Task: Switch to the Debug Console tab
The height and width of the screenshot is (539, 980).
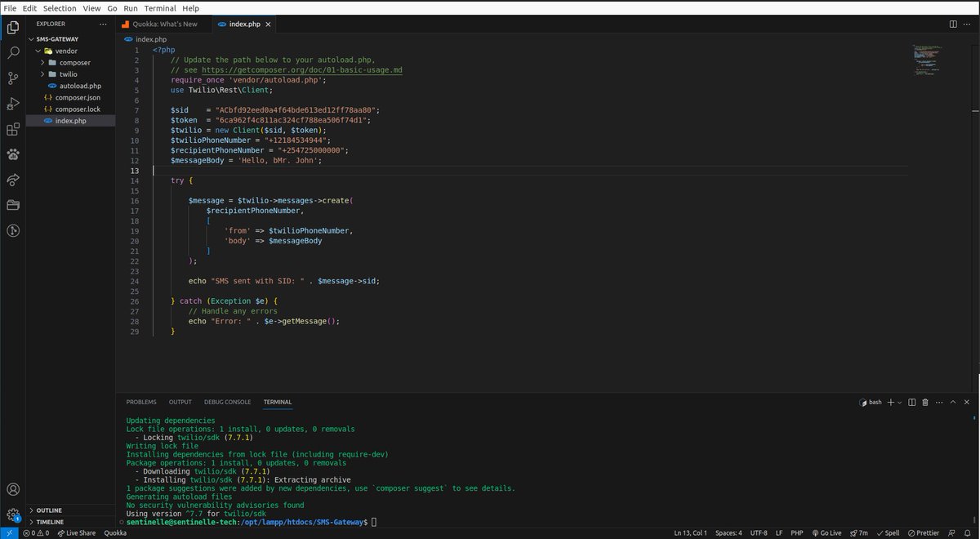Action: point(228,402)
